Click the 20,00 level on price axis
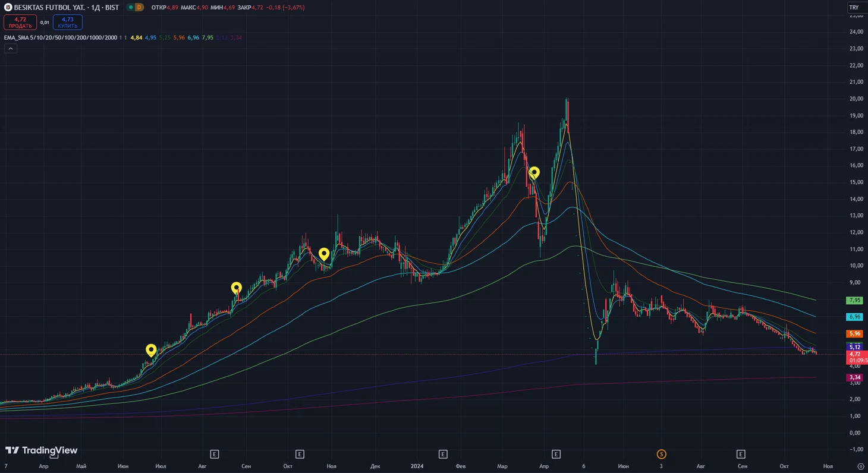The height and width of the screenshot is (473, 868). coord(856,99)
